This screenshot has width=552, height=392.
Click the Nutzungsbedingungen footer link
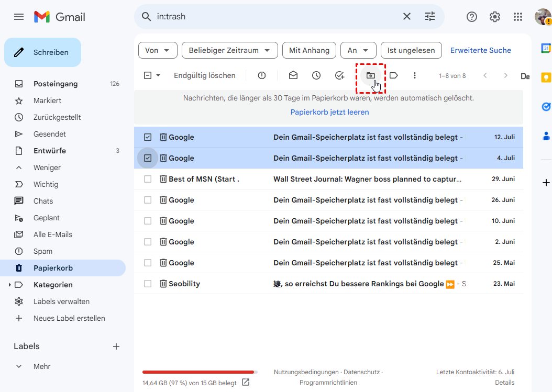click(x=306, y=372)
